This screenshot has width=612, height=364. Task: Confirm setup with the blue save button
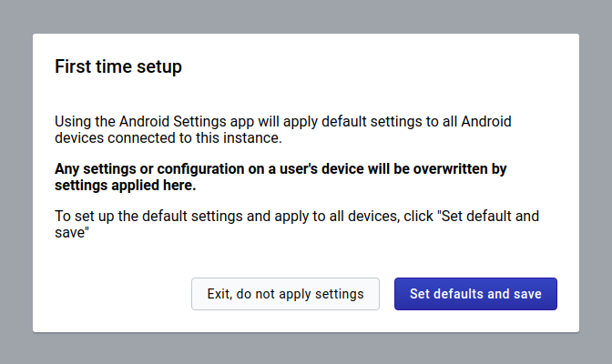coord(475,294)
